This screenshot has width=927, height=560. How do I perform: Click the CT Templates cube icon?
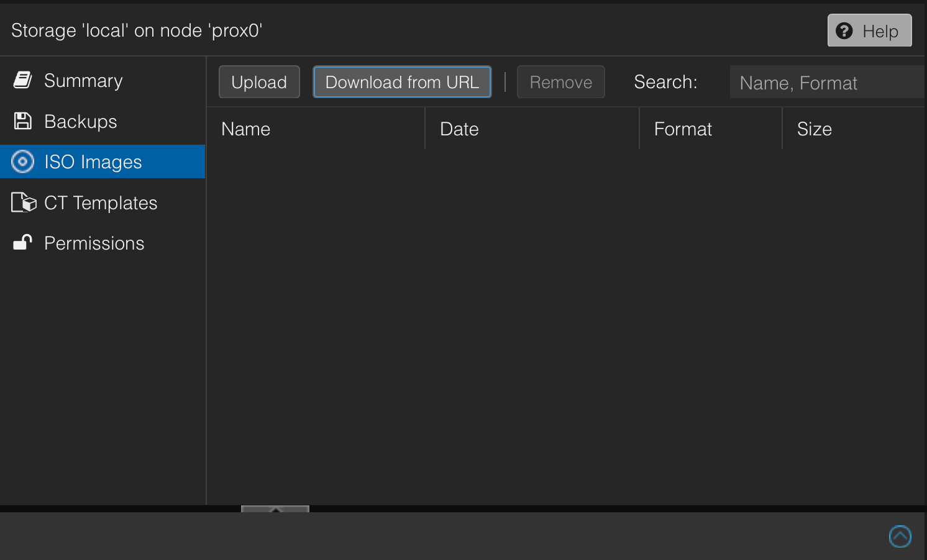pyautogui.click(x=24, y=202)
